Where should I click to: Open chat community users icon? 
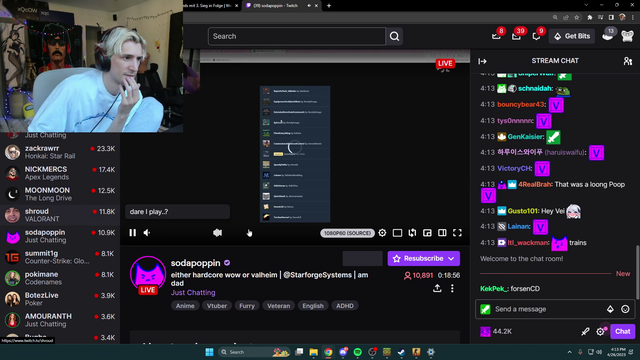[628, 61]
